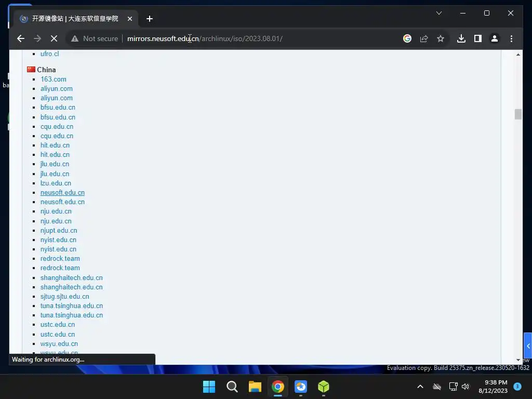
Task: Open first cqu.edu.cn link
Action: [57, 127]
